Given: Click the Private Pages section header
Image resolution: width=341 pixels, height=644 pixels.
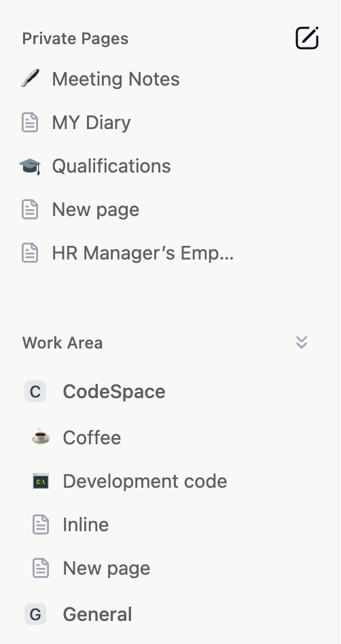Looking at the screenshot, I should tap(75, 39).
